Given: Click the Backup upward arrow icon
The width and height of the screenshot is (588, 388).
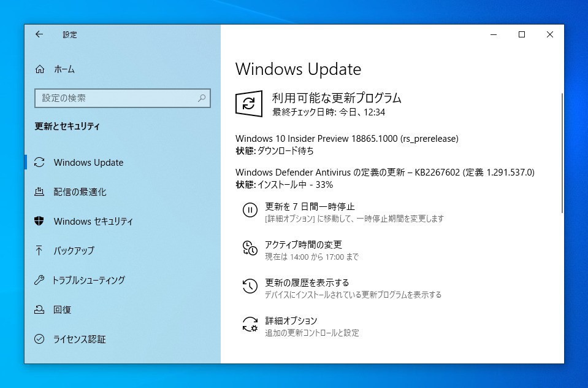Looking at the screenshot, I should point(39,250).
